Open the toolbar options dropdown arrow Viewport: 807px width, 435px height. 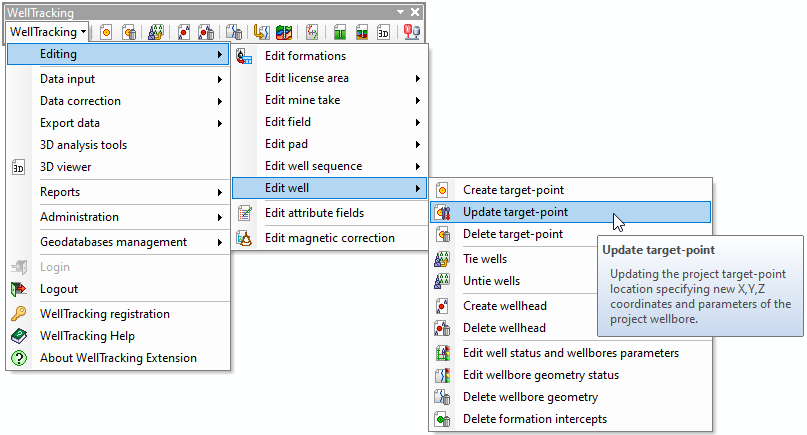[x=400, y=12]
